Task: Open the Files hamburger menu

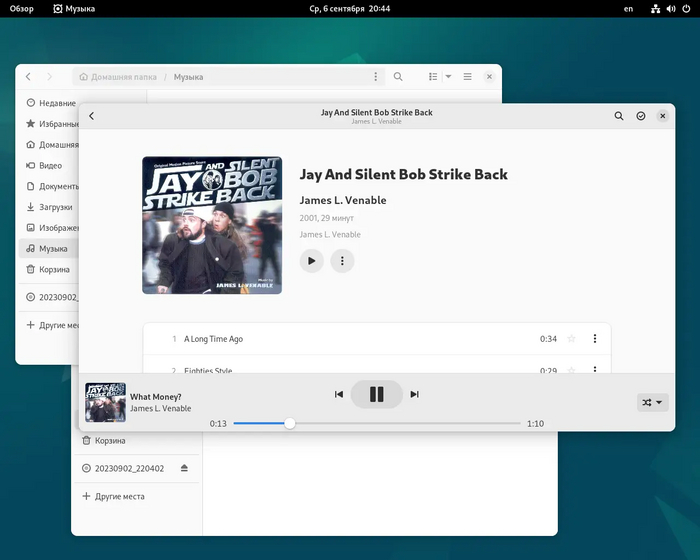Action: pos(467,77)
